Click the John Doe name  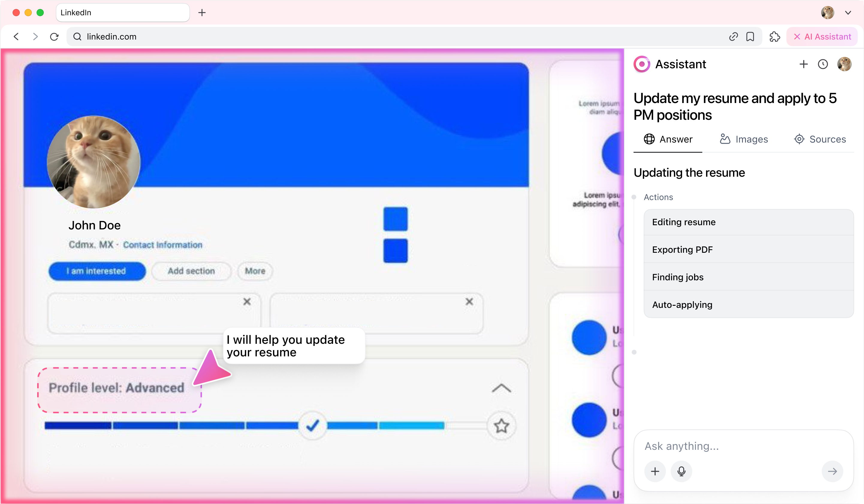(94, 225)
